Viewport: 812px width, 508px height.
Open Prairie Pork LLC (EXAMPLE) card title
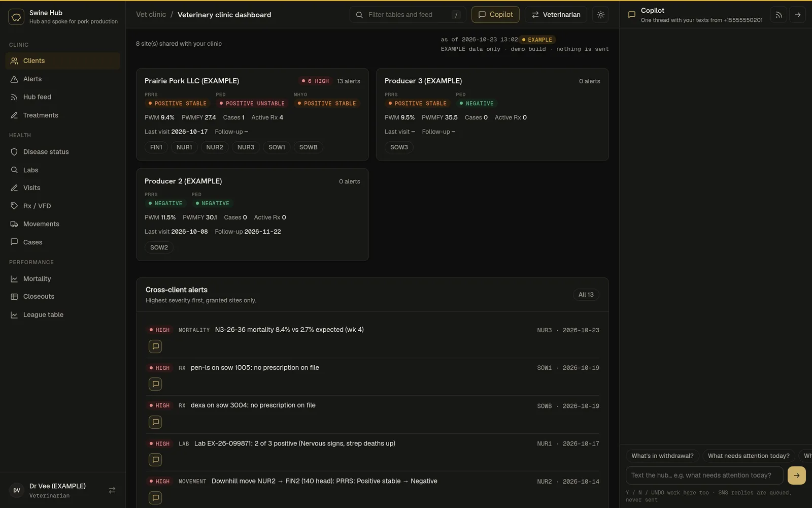pyautogui.click(x=192, y=81)
